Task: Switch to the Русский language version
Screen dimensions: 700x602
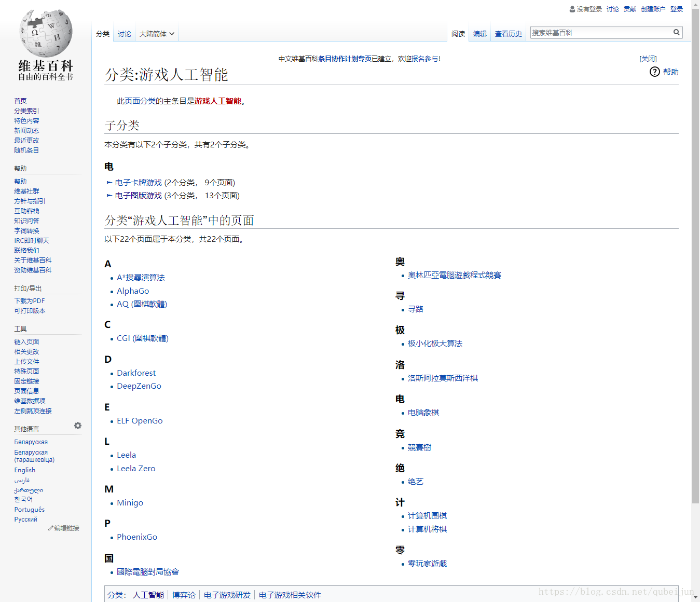Action: click(26, 519)
